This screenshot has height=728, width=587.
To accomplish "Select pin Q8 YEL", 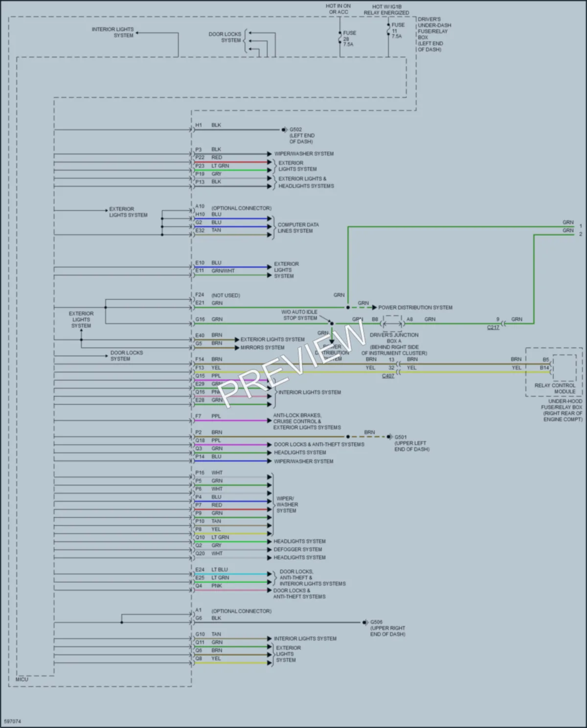I will point(208,659).
